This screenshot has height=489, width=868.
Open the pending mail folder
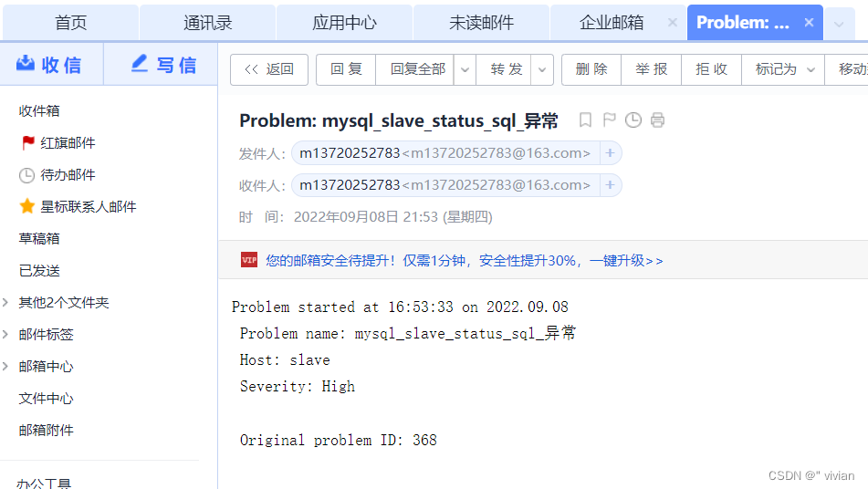point(58,175)
